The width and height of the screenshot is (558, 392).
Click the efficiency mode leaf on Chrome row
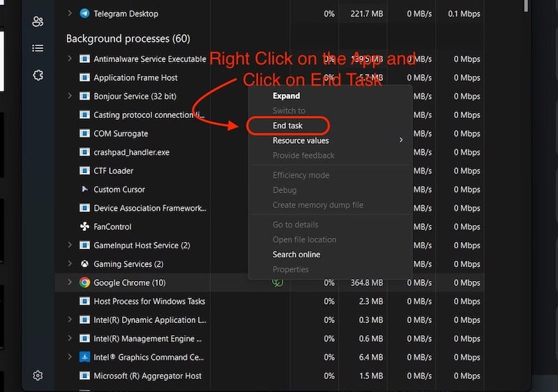[278, 282]
